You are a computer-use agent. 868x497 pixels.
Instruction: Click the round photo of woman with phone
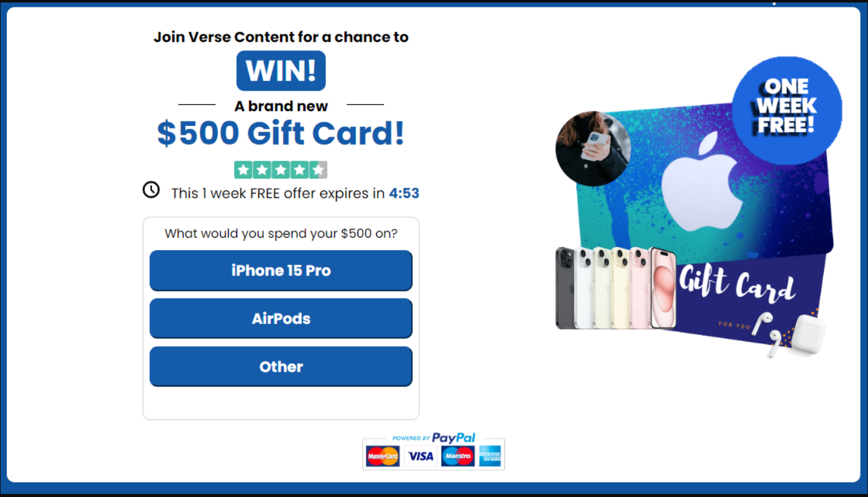pyautogui.click(x=593, y=148)
